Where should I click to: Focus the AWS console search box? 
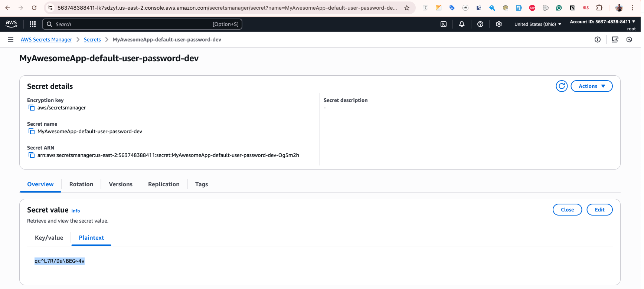coord(142,24)
